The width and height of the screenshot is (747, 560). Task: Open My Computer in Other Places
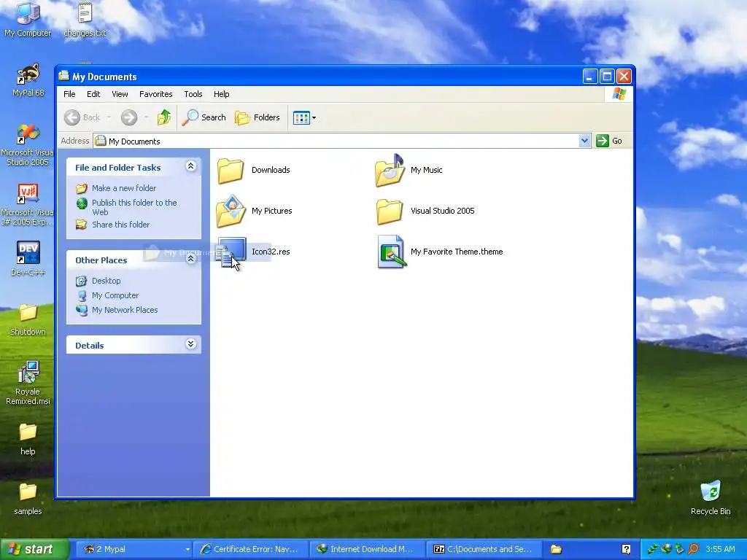coord(115,295)
